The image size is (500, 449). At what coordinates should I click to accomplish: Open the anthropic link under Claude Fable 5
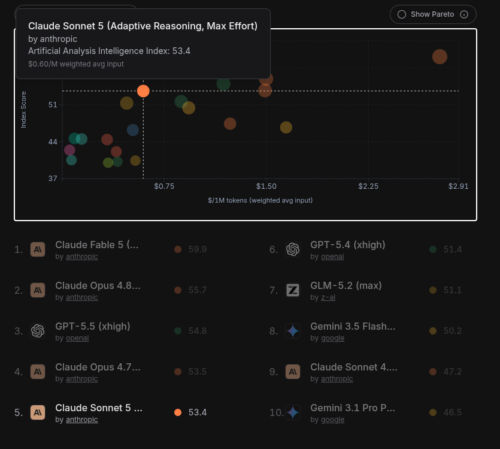click(x=82, y=257)
